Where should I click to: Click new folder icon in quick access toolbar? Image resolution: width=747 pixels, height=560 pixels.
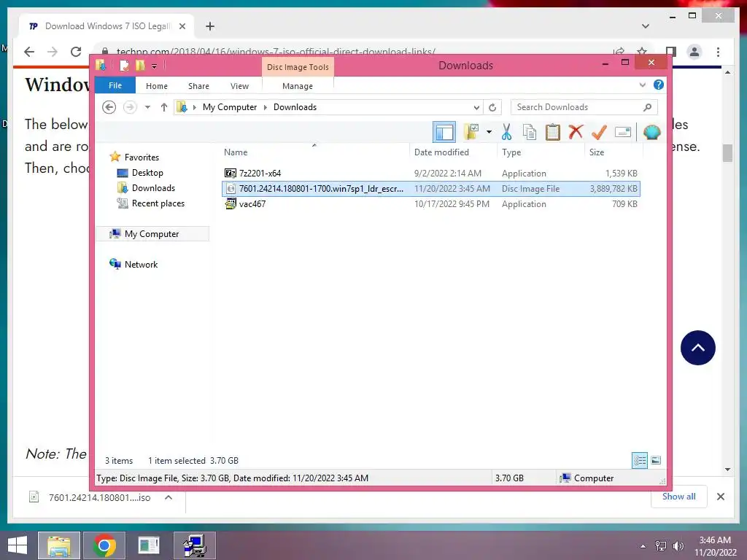[x=140, y=65]
